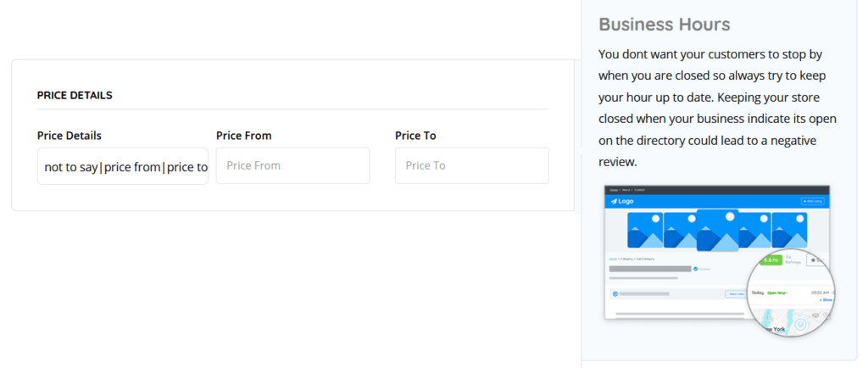Screen dimensions: 868x368
Task: Click the Business Hours description paragraph
Action: [712, 107]
